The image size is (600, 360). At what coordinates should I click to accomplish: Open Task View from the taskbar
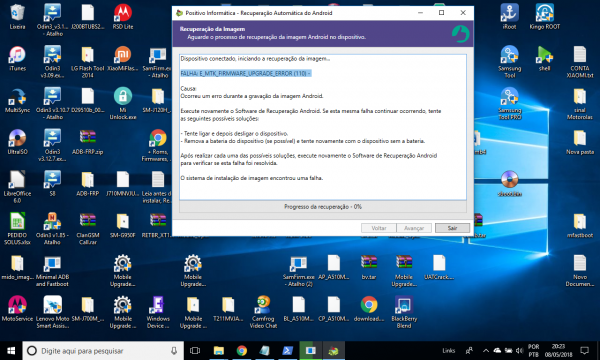tap(195, 350)
